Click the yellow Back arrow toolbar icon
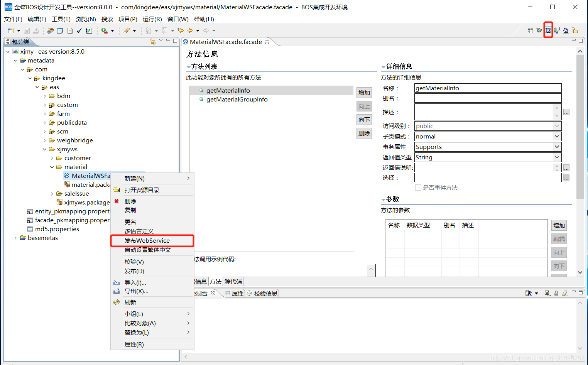Viewport: 588px width, 365px height. tap(190, 30)
